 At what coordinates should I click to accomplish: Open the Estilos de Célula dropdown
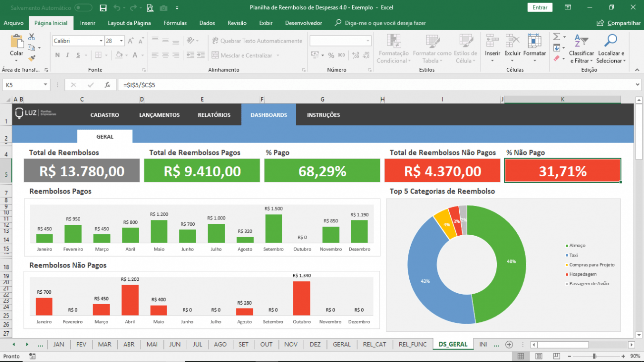pyautogui.click(x=465, y=49)
